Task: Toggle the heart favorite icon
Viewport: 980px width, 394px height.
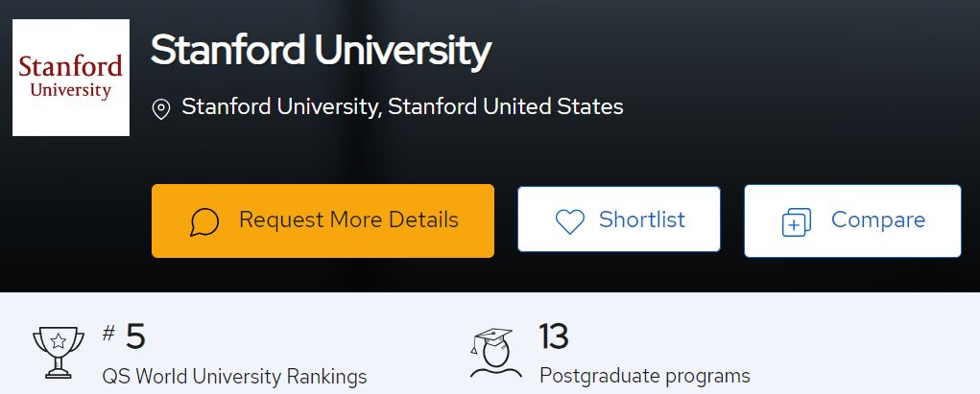Action: [x=570, y=221]
